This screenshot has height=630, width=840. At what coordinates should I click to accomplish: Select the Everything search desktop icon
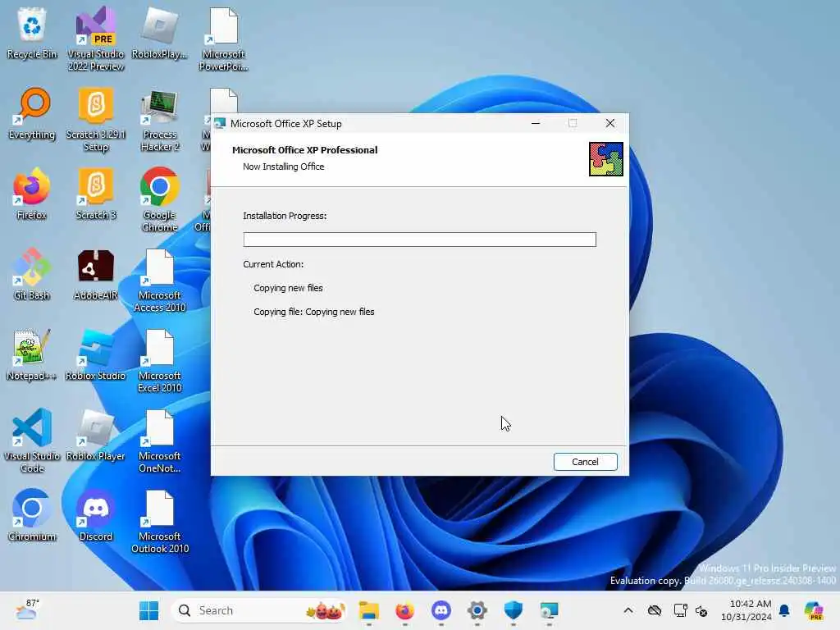point(32,113)
